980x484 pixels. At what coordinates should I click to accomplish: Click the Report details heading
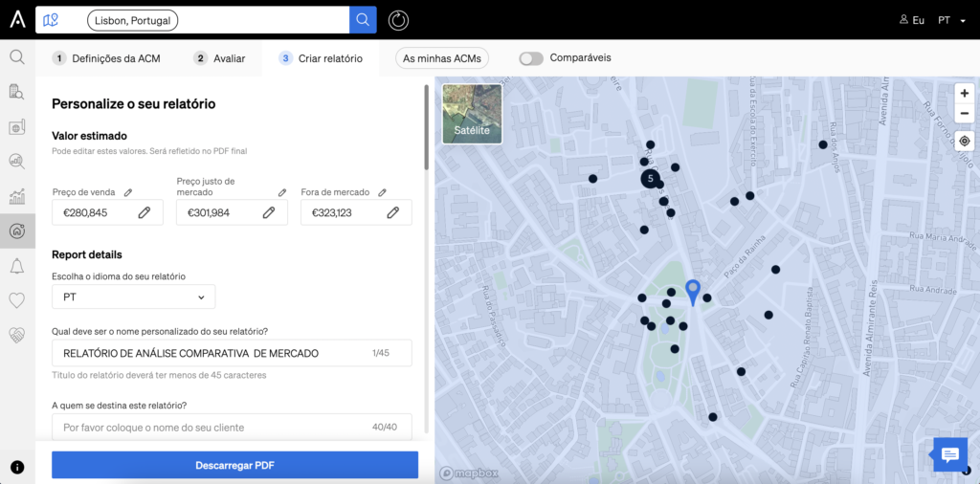(87, 254)
